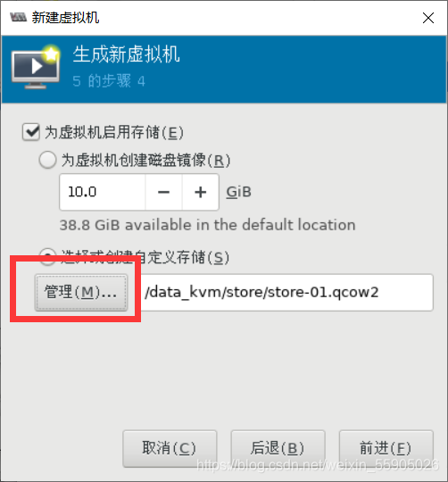
Task: Decrease disk size with minus button
Action: 164,192
